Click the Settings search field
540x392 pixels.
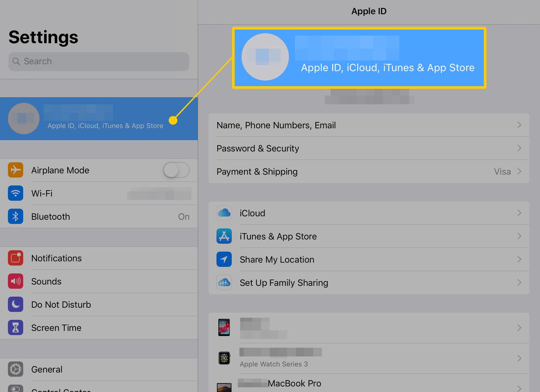99,61
